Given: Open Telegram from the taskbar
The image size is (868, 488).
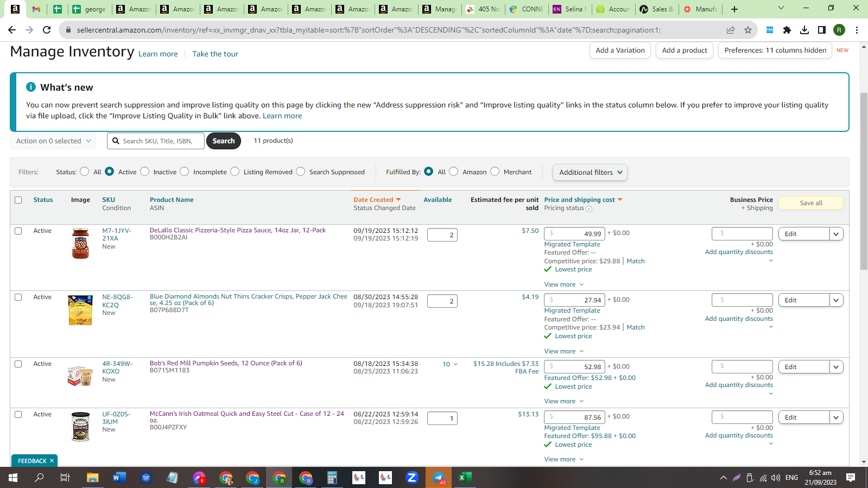Looking at the screenshot, I should click(439, 478).
